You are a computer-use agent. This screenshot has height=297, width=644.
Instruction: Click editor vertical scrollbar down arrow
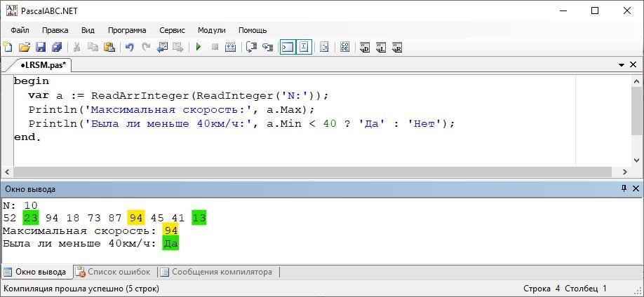tap(636, 160)
